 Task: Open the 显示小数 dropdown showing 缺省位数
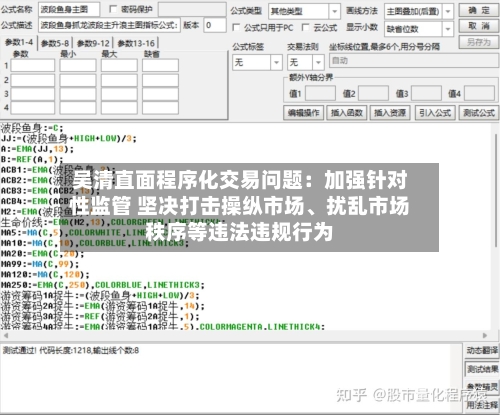point(419,29)
